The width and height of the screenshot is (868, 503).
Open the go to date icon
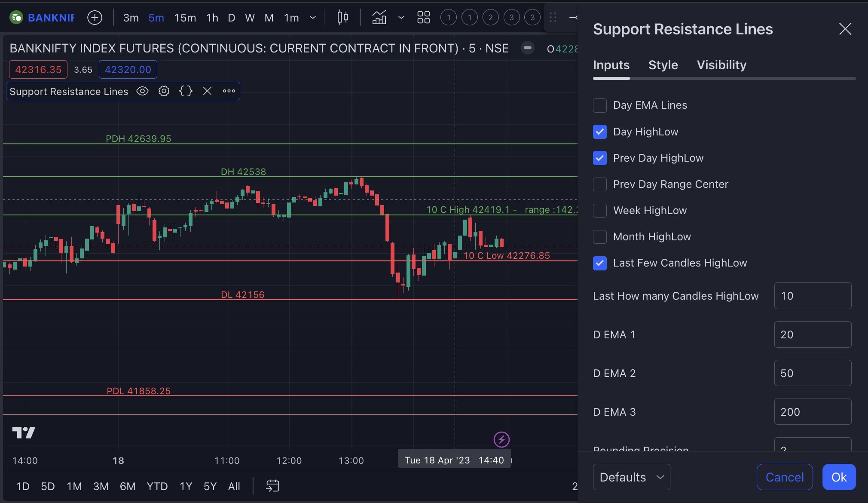point(272,486)
